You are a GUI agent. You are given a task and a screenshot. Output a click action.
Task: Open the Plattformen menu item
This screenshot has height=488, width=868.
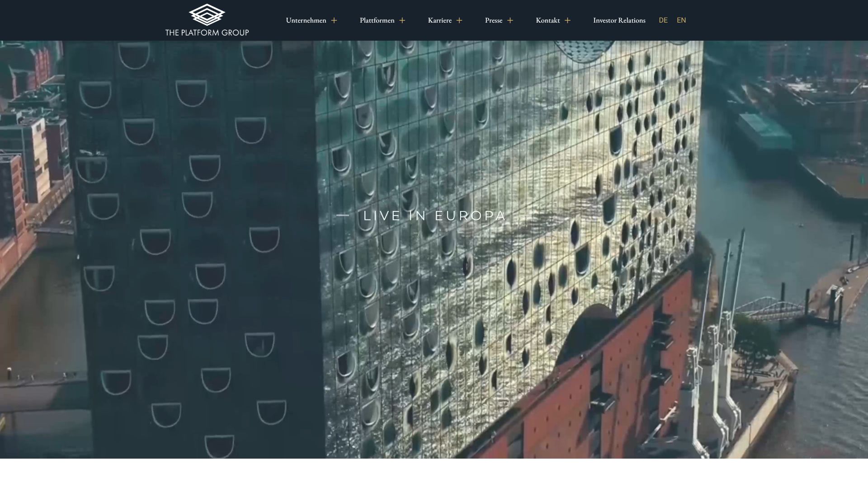click(x=377, y=20)
